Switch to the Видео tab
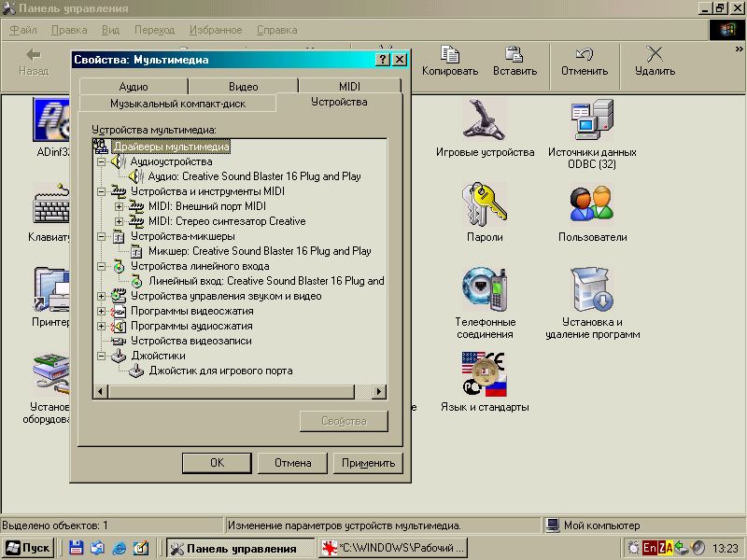 (244, 87)
